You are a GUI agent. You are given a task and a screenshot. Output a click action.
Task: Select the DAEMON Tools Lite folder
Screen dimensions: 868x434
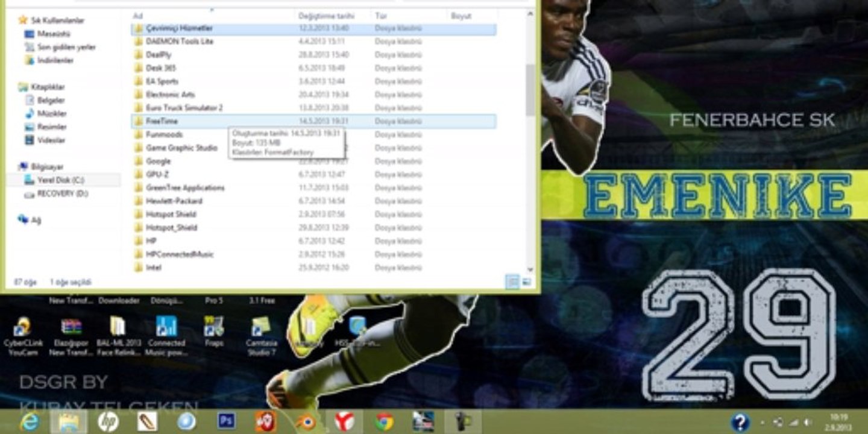pyautogui.click(x=313, y=42)
